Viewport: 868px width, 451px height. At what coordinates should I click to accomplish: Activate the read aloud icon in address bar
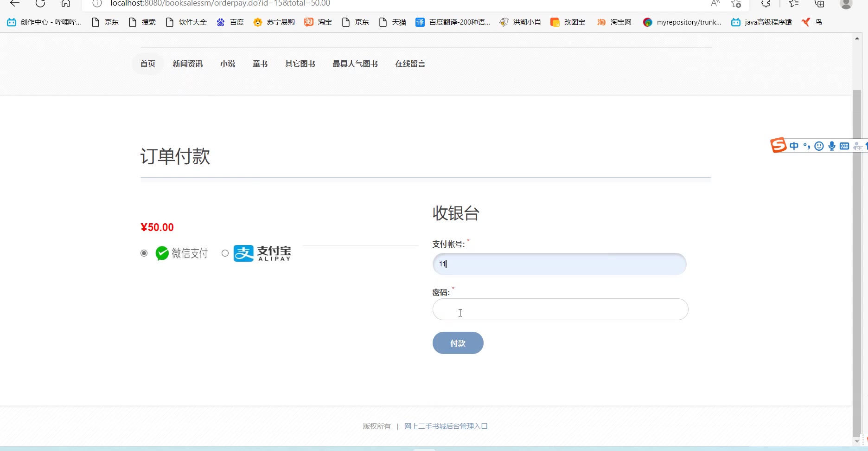tap(715, 3)
